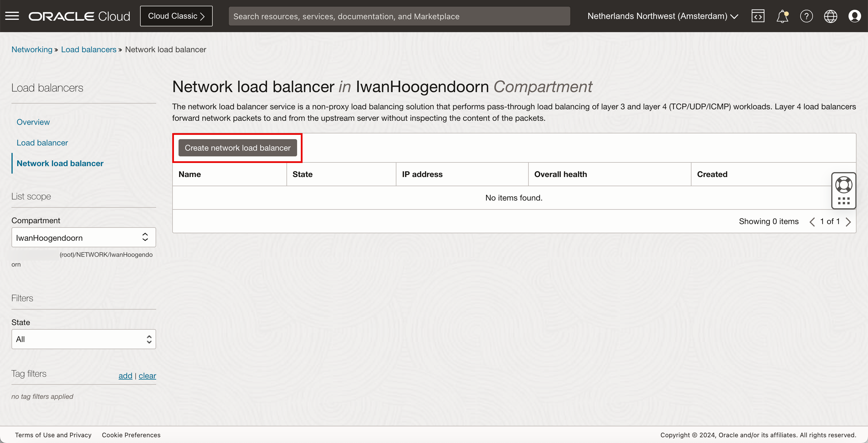This screenshot has height=443, width=868.
Task: Go to previous page of results
Action: tap(812, 222)
